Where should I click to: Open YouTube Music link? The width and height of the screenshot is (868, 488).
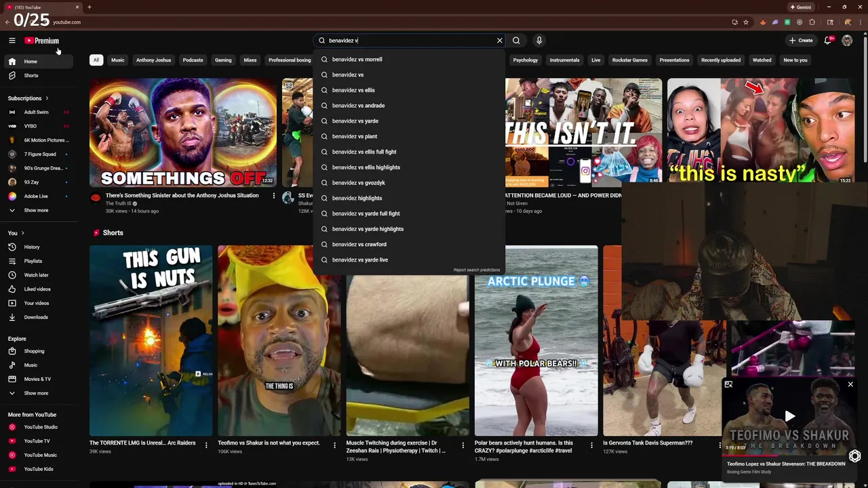tap(40, 455)
